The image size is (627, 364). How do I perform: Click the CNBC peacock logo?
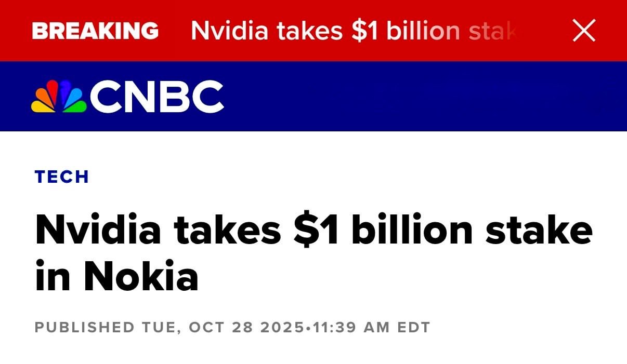pyautogui.click(x=59, y=97)
